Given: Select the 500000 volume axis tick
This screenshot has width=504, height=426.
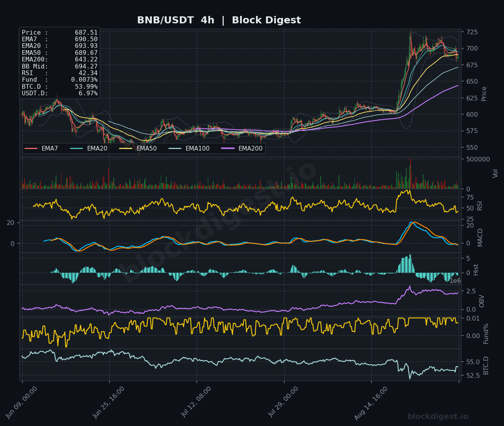Looking at the screenshot, I should 478,159.
